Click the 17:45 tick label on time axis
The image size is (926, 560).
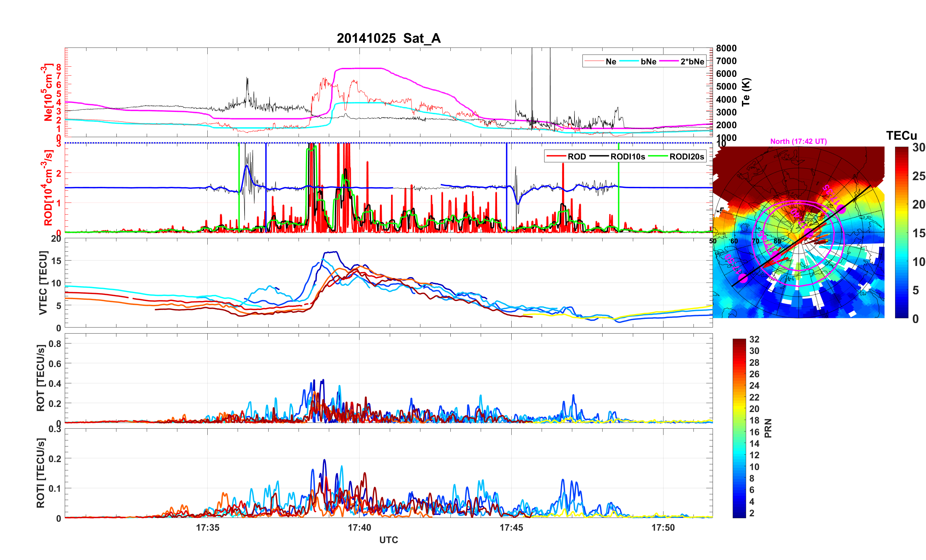pyautogui.click(x=511, y=528)
